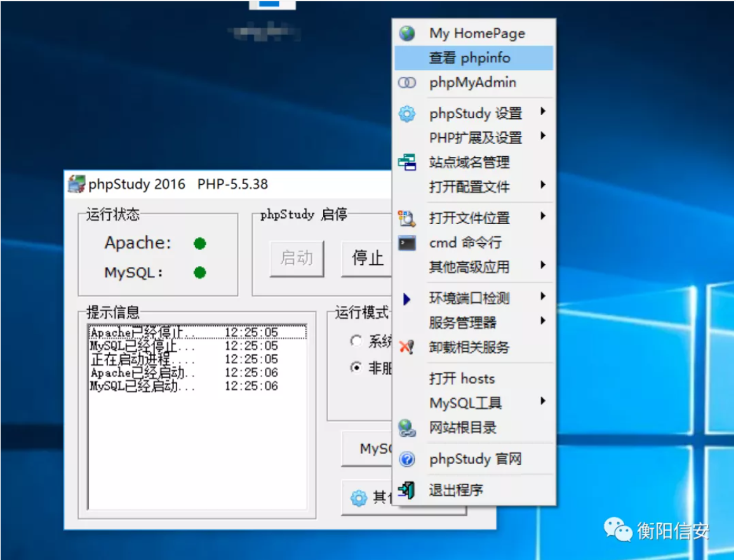Click the exit door icon beside 退出程序
Image resolution: width=736 pixels, height=560 pixels.
[406, 490]
